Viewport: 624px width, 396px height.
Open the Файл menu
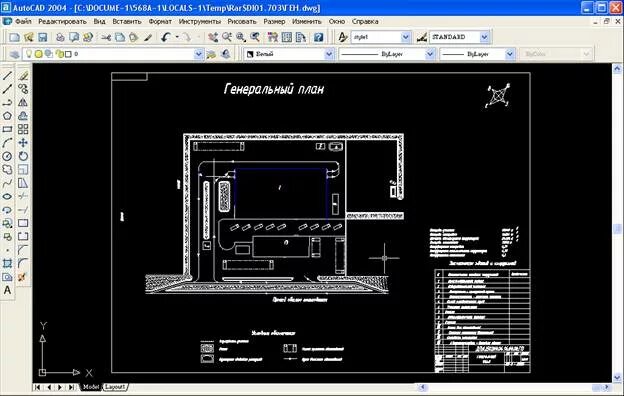pyautogui.click(x=23, y=21)
